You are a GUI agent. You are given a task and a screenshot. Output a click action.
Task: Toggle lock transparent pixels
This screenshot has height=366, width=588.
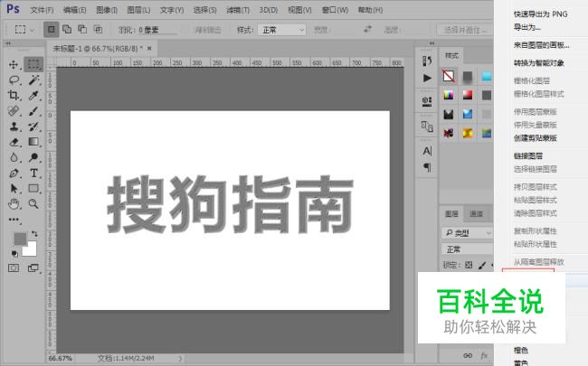tap(469, 265)
